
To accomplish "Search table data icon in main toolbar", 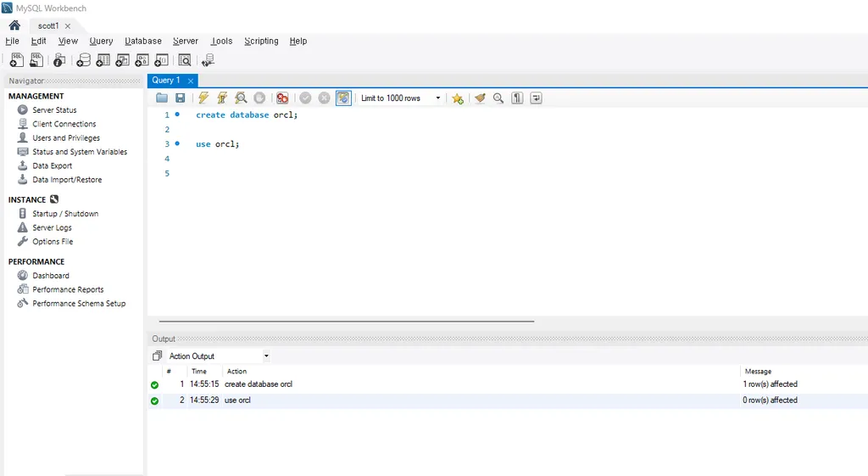I will tap(185, 60).
